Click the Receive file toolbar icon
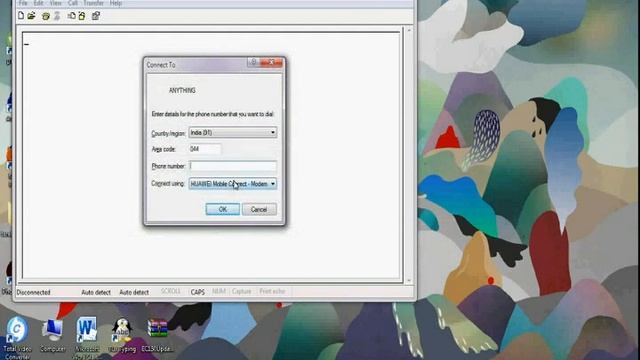640x360 pixels. coord(82,16)
